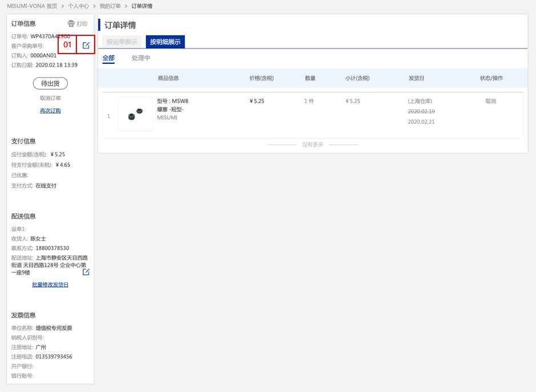
Task: Click the 待出货 status button
Action: [x=50, y=83]
